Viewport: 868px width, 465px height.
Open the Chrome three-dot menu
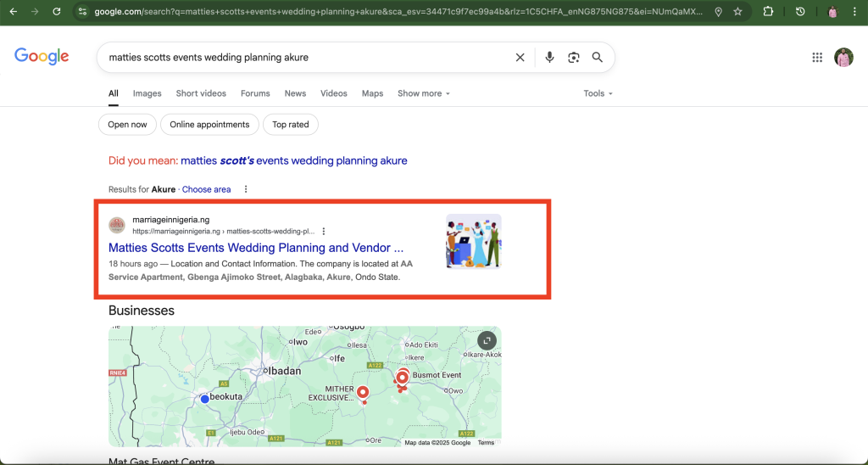coord(854,12)
